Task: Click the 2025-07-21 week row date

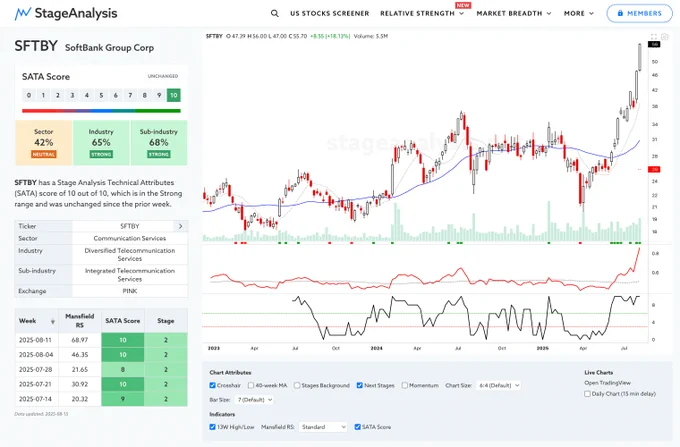Action: (36, 384)
